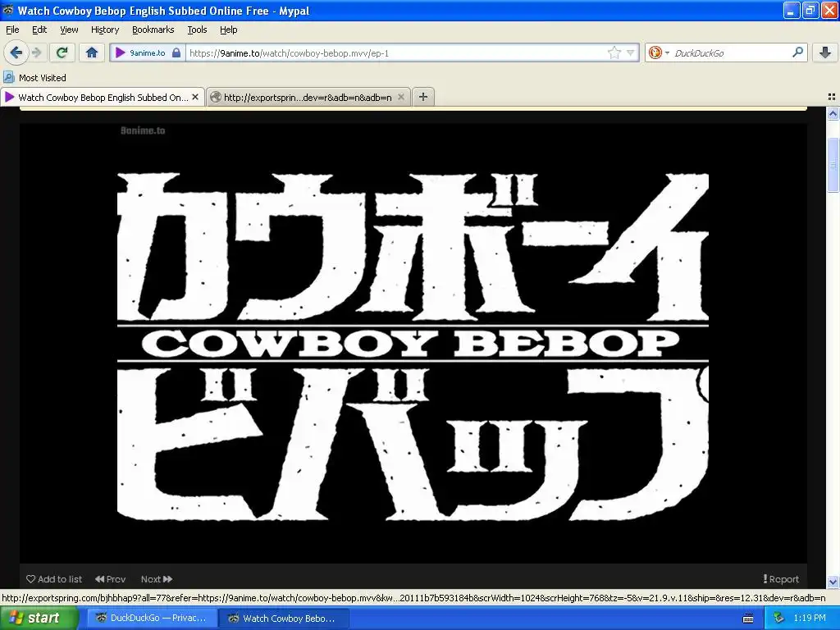
Task: Open the Windows Start button
Action: click(39, 619)
